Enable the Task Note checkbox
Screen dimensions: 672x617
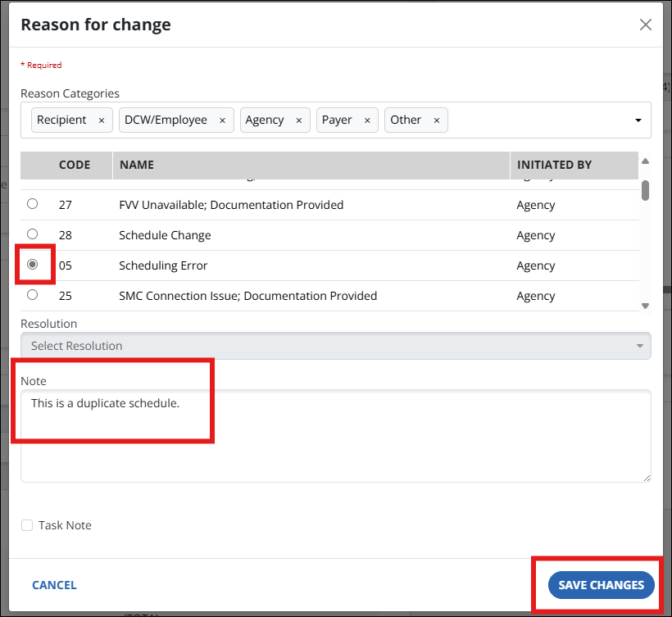pyautogui.click(x=27, y=525)
